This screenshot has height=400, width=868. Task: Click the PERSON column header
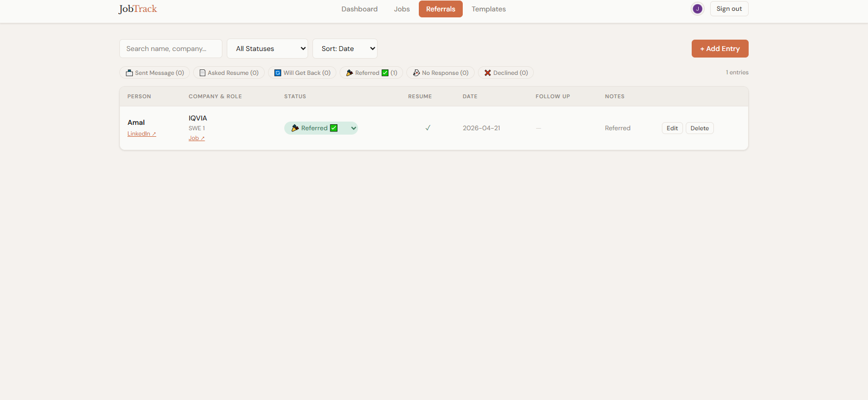tap(139, 97)
